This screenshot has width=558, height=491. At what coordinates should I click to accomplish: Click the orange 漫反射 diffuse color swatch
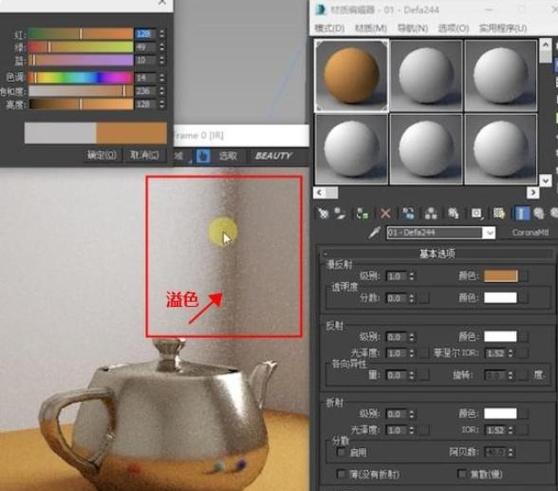tap(500, 276)
